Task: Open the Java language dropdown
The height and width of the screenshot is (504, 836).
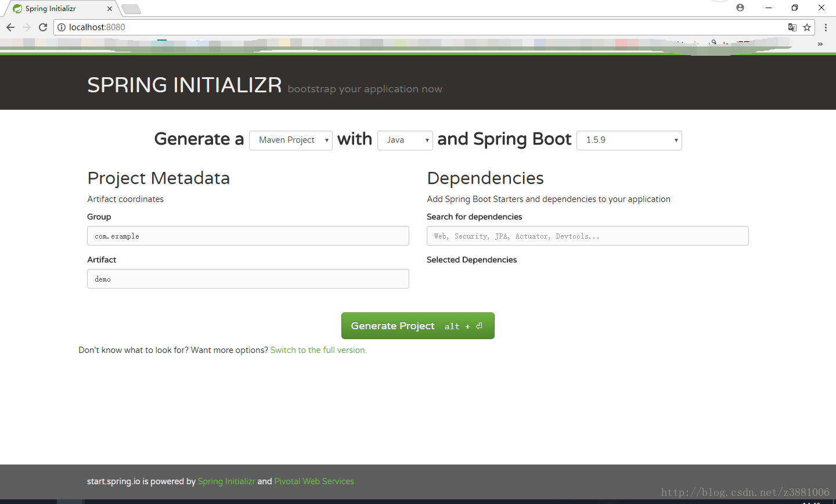Action: pyautogui.click(x=405, y=141)
